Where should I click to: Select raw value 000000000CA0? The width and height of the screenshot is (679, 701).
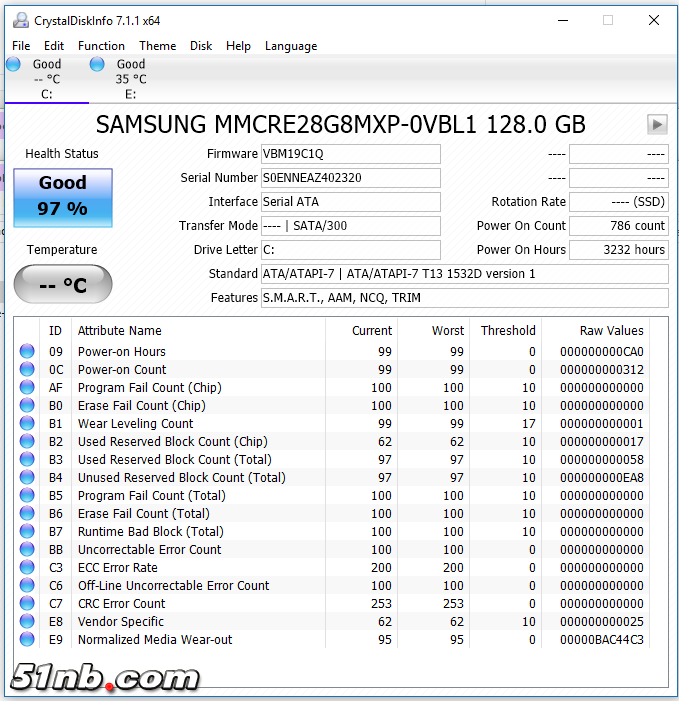tap(602, 351)
